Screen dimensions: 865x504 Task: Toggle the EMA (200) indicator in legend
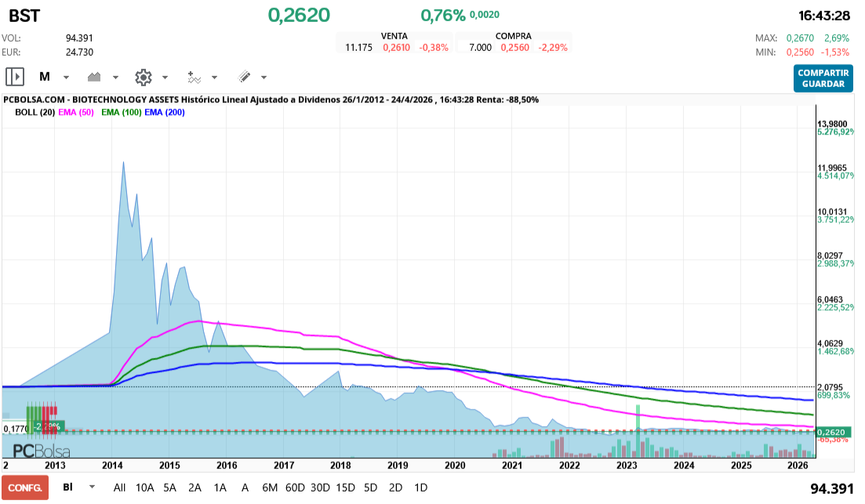163,111
